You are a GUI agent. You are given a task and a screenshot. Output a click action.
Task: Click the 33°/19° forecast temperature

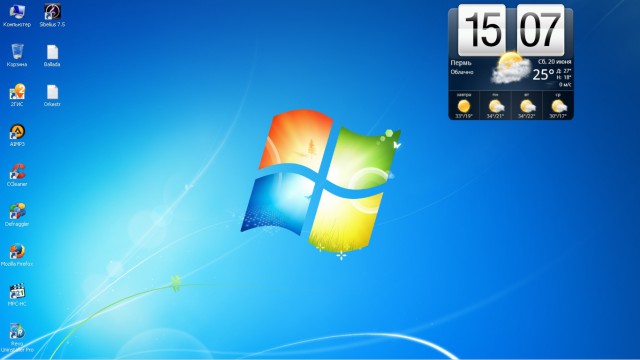[x=464, y=116]
